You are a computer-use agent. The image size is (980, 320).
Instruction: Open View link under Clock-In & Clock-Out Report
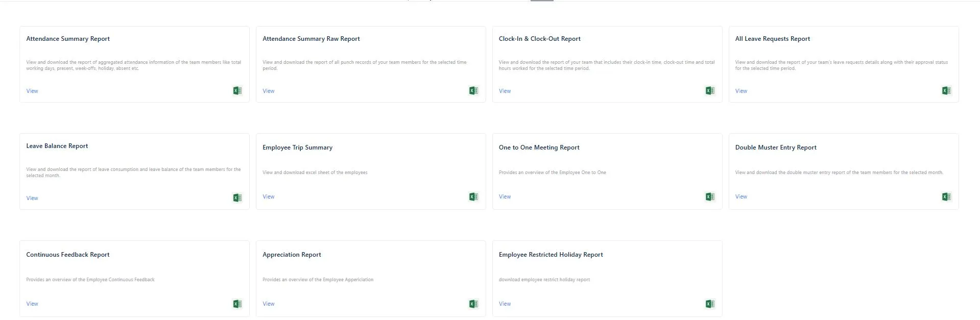click(505, 91)
